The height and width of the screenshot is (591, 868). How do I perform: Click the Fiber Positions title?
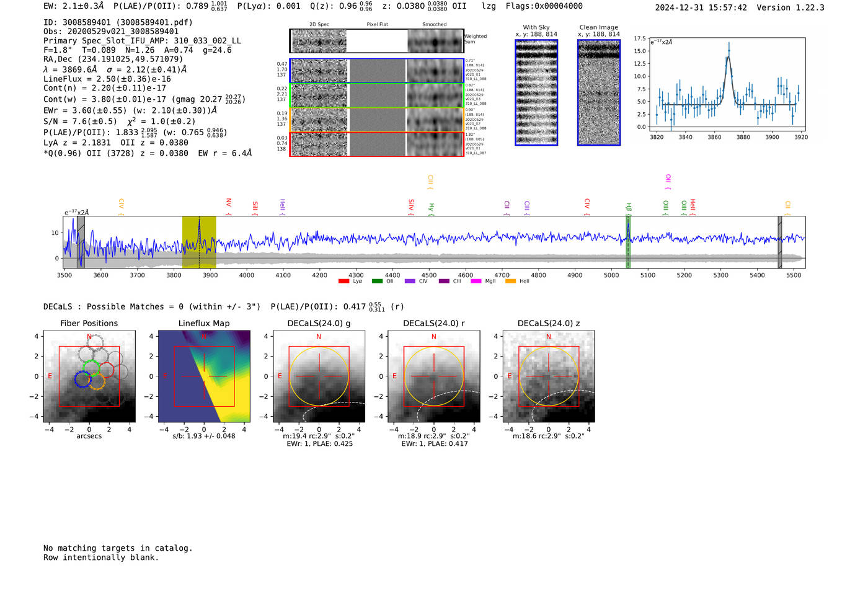89,323
